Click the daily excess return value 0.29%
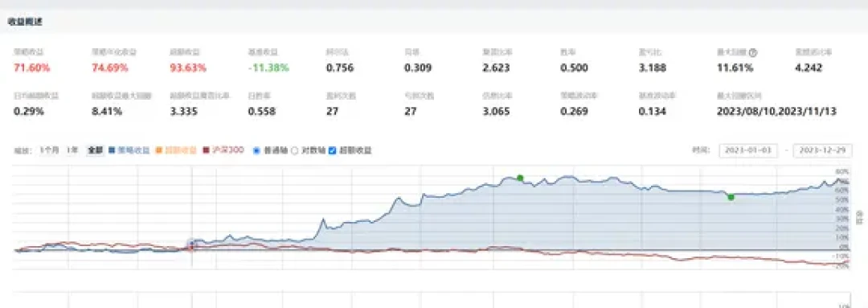The height and width of the screenshot is (308, 868). [x=29, y=111]
